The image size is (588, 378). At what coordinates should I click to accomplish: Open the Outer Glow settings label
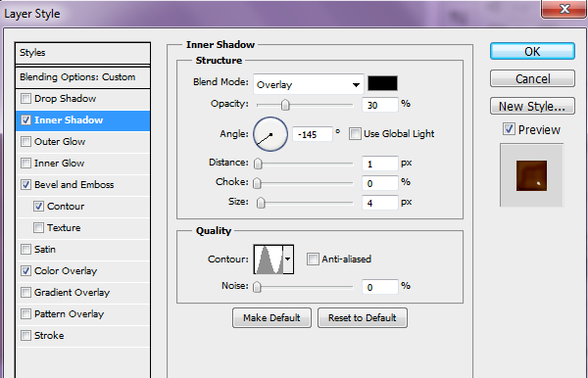click(x=60, y=142)
